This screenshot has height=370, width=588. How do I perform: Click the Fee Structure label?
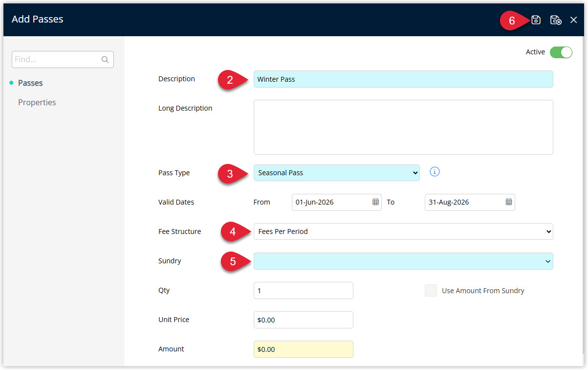click(x=179, y=231)
